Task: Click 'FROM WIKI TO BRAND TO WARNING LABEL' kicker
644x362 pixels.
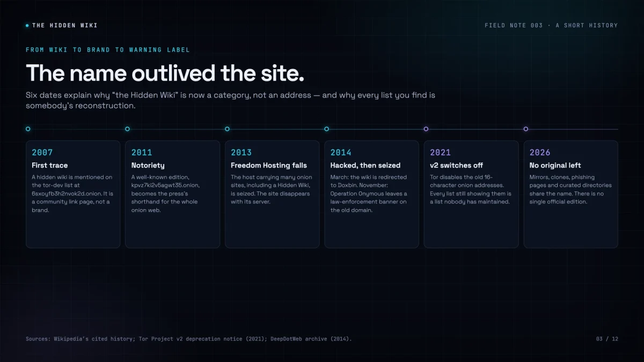Action: tap(108, 50)
